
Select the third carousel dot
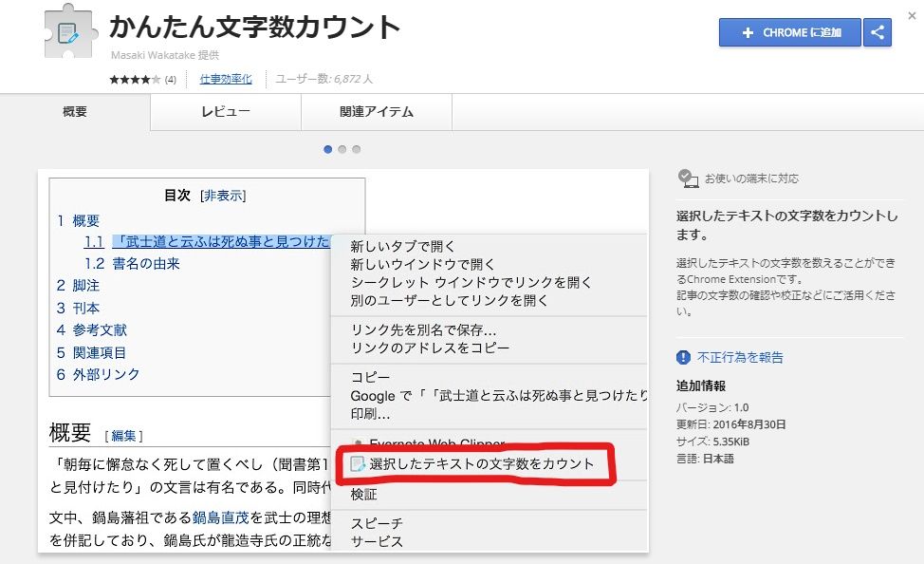tap(356, 149)
